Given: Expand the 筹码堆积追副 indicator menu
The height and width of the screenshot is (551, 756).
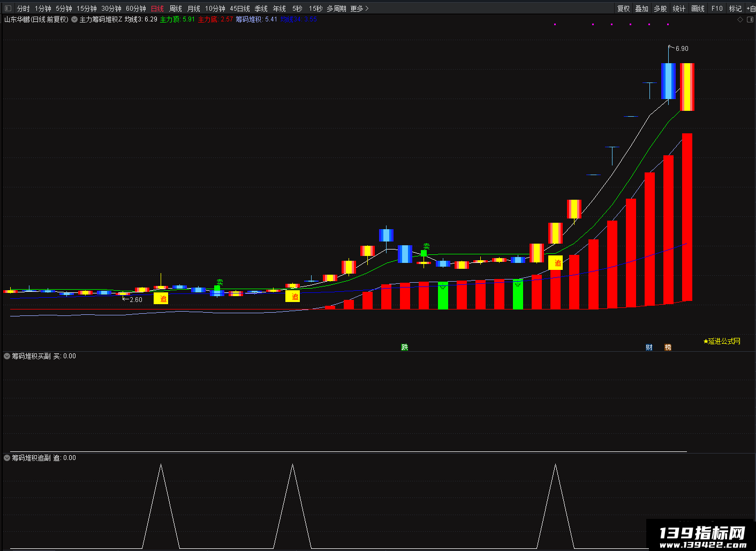Looking at the screenshot, I should 7,458.
